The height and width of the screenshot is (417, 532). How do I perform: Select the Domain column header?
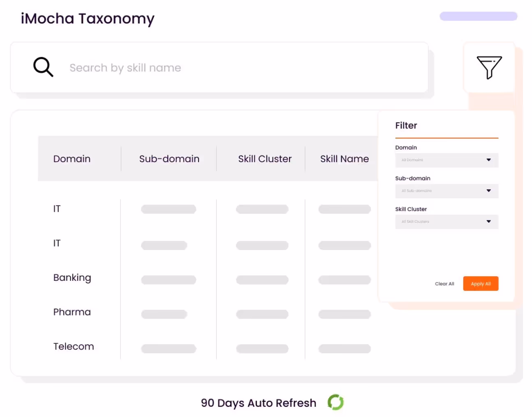pos(72,159)
